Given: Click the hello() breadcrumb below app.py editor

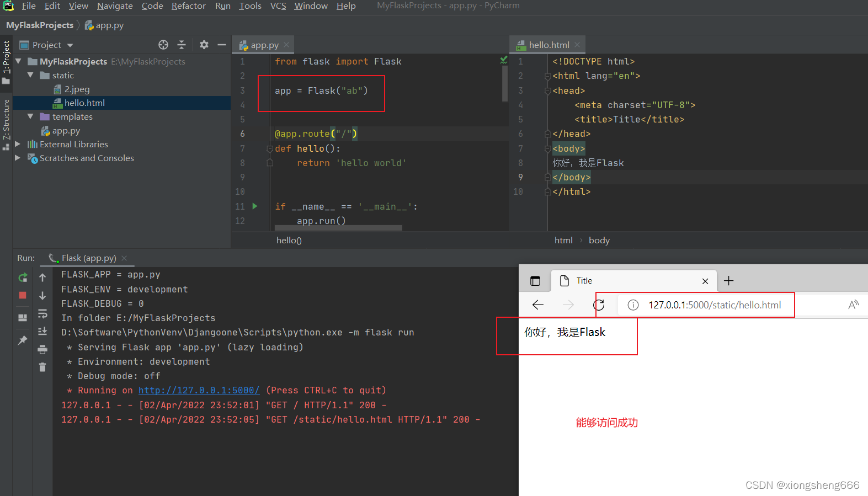Looking at the screenshot, I should click(x=289, y=240).
